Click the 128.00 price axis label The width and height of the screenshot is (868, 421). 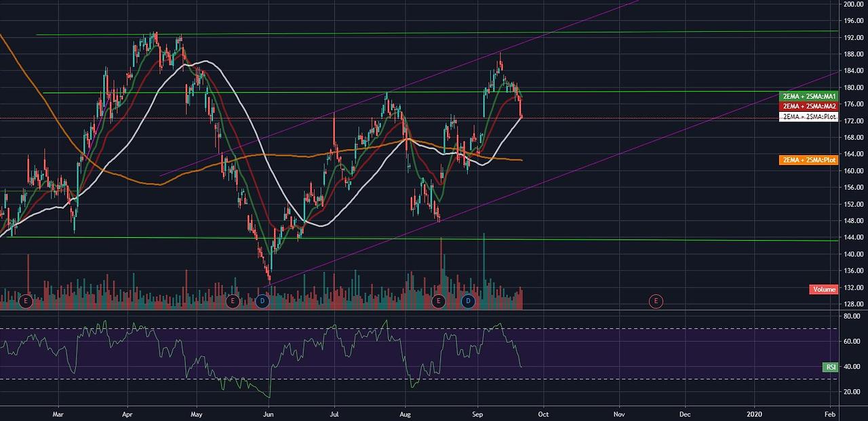click(852, 304)
